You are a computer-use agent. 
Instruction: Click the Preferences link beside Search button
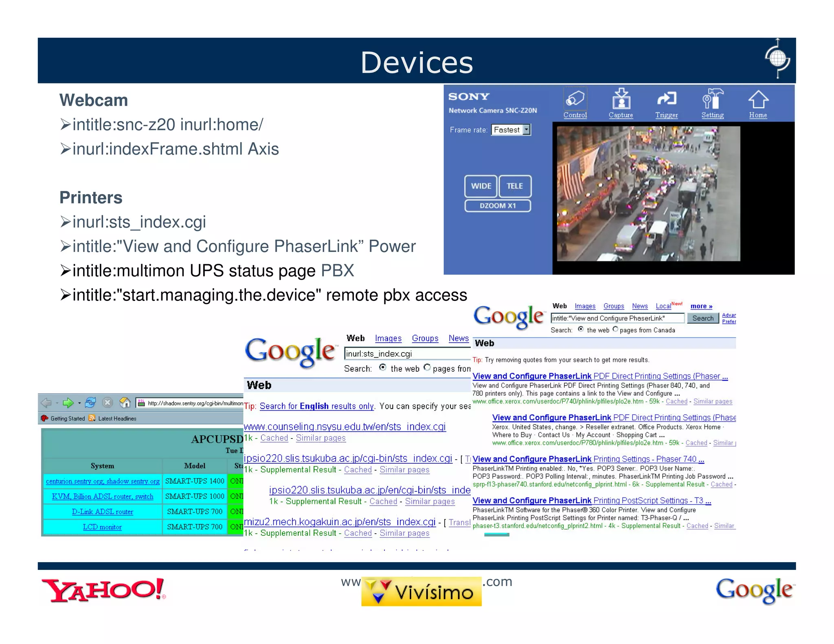(729, 322)
